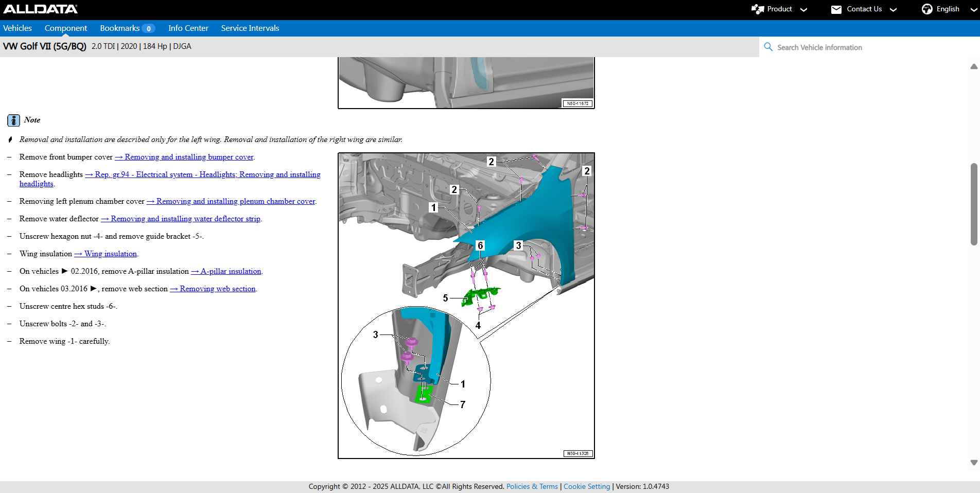Click the scroll down arrow
The image size is (980, 493).
pos(973,463)
